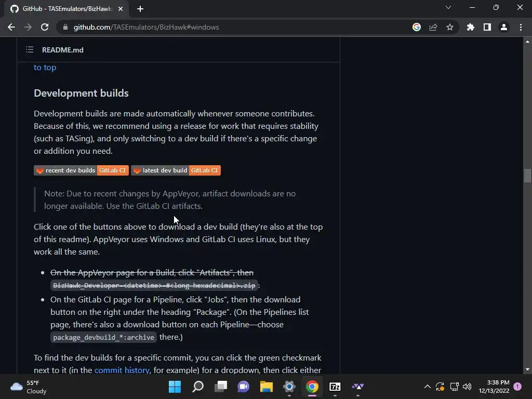Open the Chrome profile avatar
This screenshot has width=532, height=399.
[x=504, y=27]
